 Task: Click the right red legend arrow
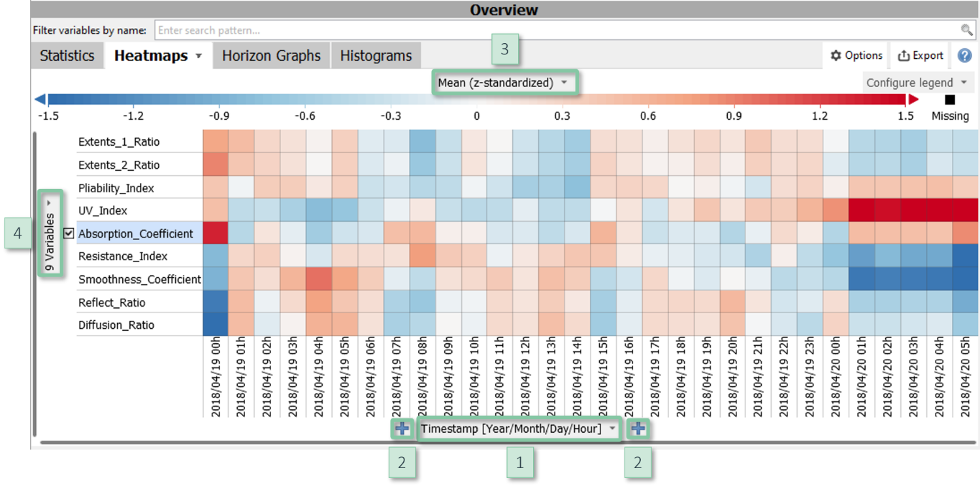tap(913, 99)
